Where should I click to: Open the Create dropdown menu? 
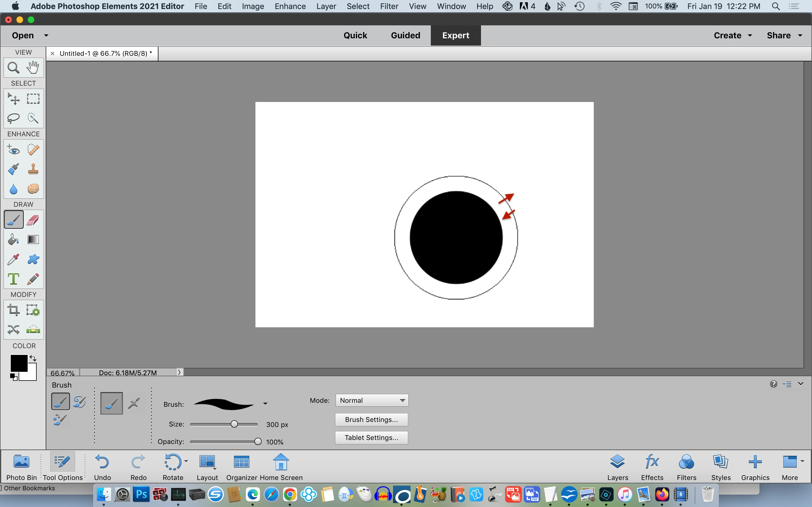[732, 35]
